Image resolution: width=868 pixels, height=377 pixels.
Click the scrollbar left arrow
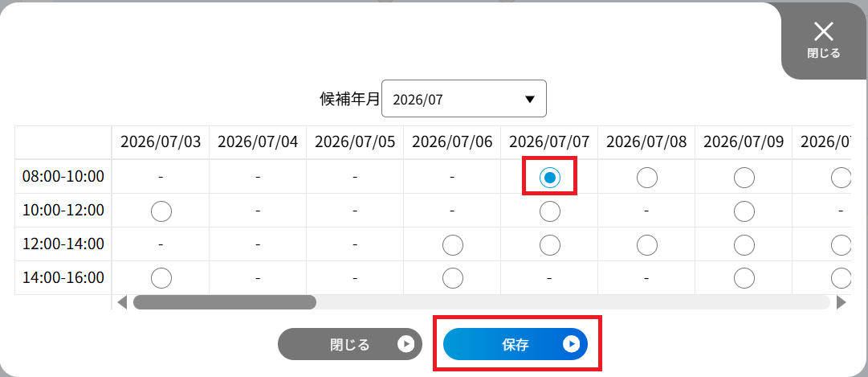122,302
